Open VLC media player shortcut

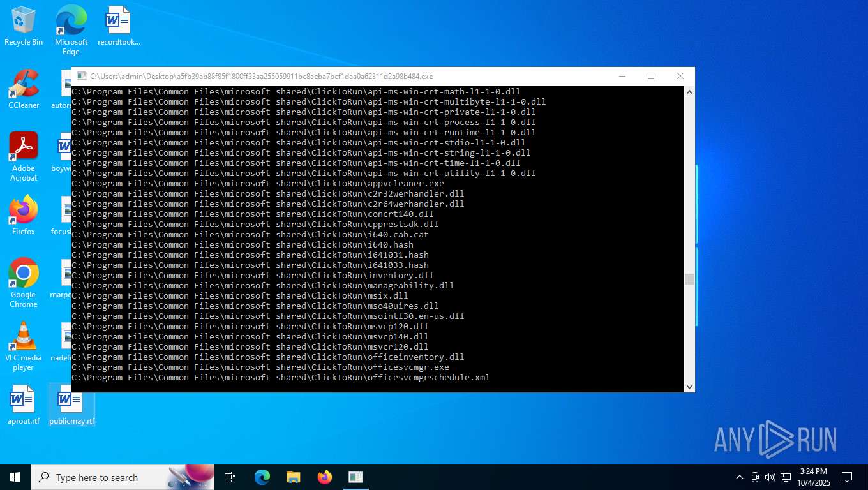tap(24, 346)
